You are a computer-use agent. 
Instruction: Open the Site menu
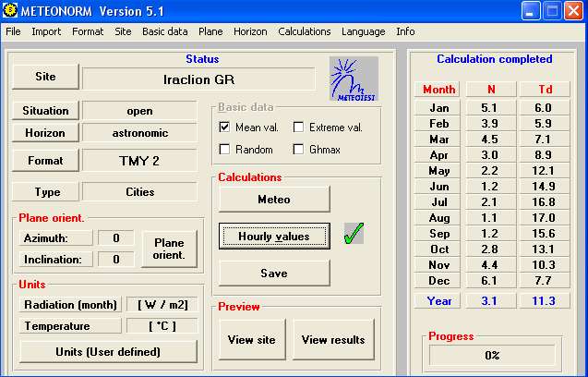(x=123, y=31)
